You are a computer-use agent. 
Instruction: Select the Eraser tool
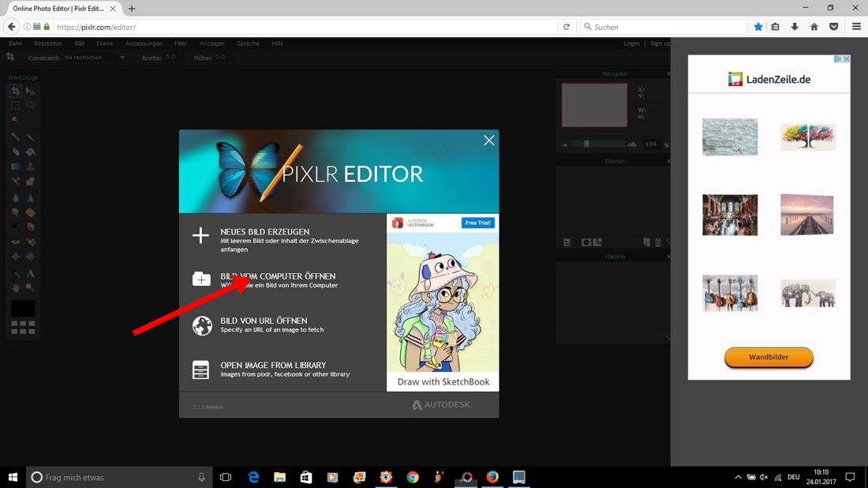pos(16,152)
